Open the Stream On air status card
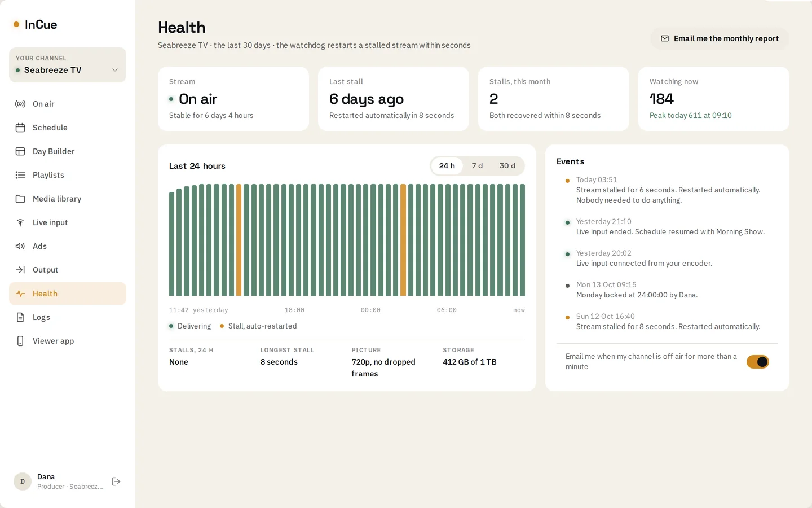Screen dimensions: 812x508 [233, 99]
